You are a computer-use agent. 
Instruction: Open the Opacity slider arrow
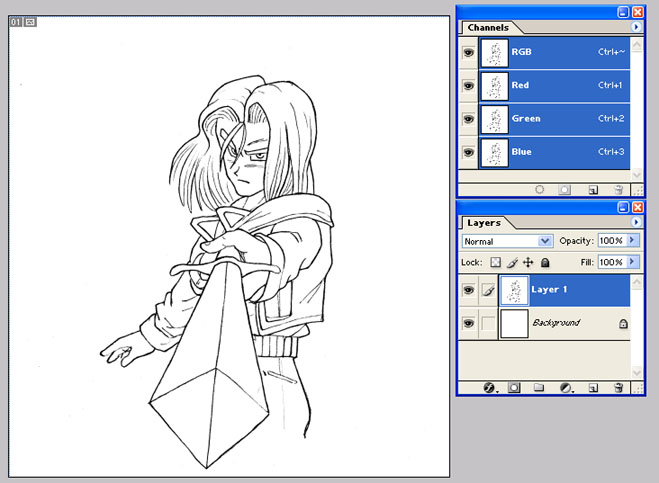coord(632,241)
